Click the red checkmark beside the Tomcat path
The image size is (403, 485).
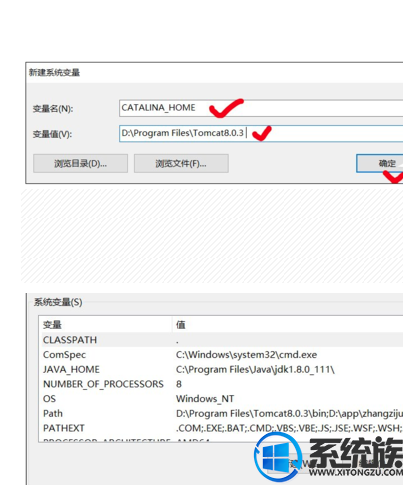[x=262, y=133]
